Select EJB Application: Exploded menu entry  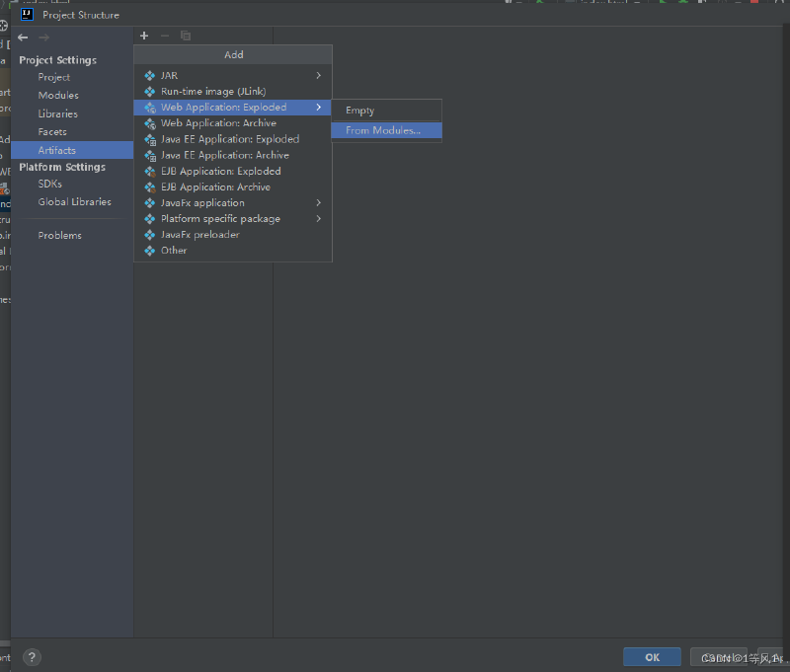coord(233,172)
